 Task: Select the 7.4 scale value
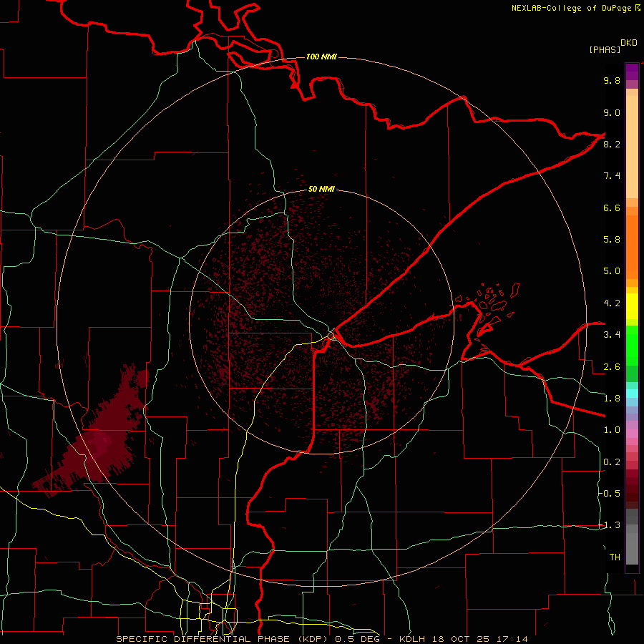[x=612, y=176]
